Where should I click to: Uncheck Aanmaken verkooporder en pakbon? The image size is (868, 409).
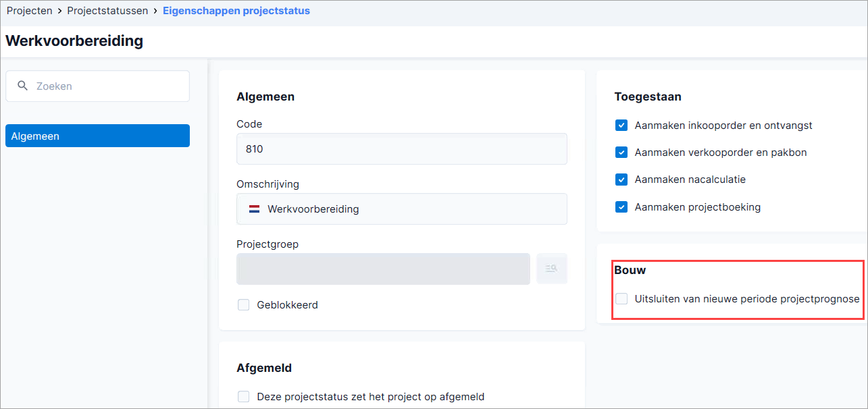pyautogui.click(x=621, y=153)
